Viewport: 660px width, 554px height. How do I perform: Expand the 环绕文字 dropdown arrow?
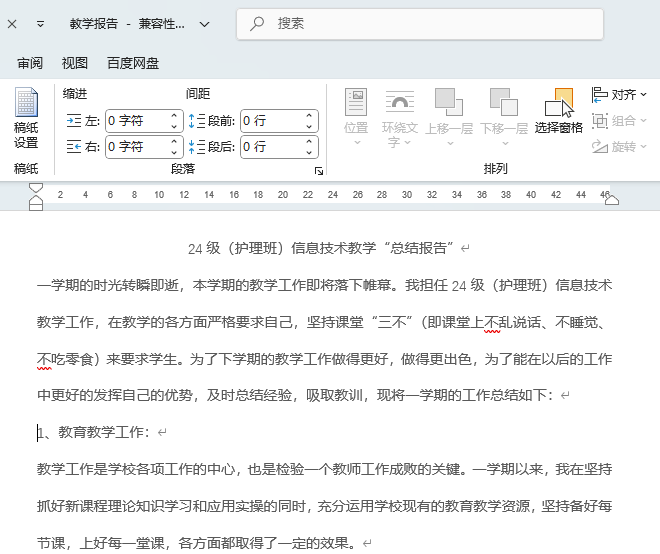(407, 143)
